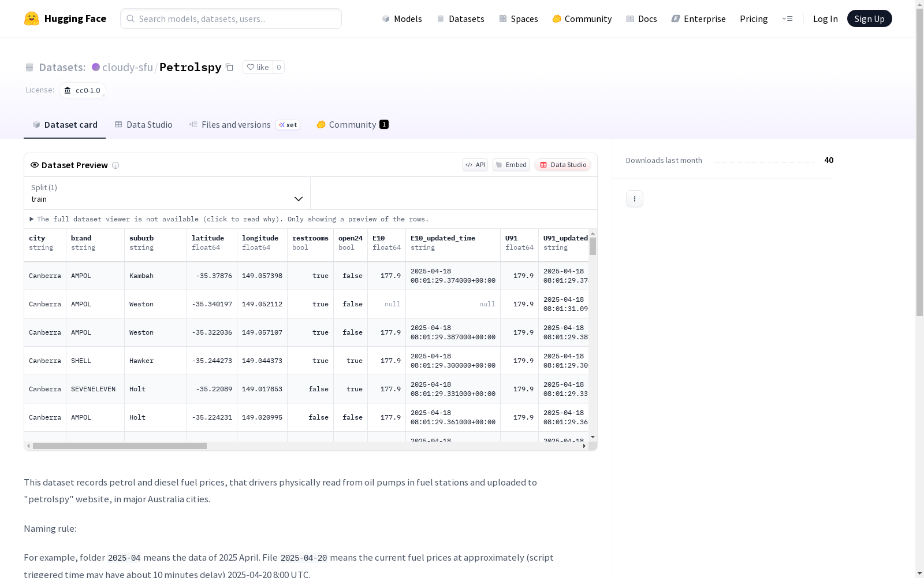Click the table's scroll right arrow
This screenshot has height=578, width=924.
pyautogui.click(x=584, y=446)
